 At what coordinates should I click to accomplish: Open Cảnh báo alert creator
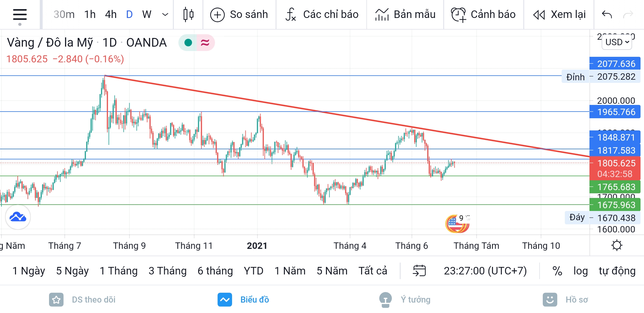(x=483, y=14)
